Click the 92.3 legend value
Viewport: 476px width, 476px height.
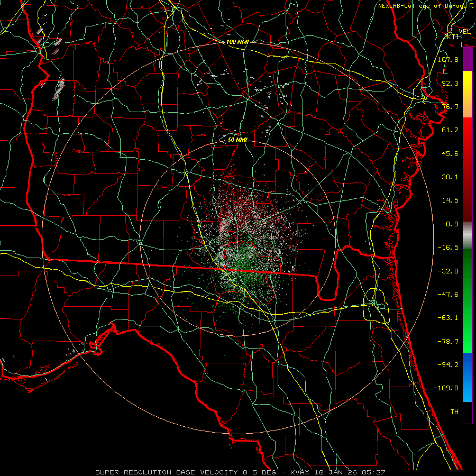(x=450, y=83)
